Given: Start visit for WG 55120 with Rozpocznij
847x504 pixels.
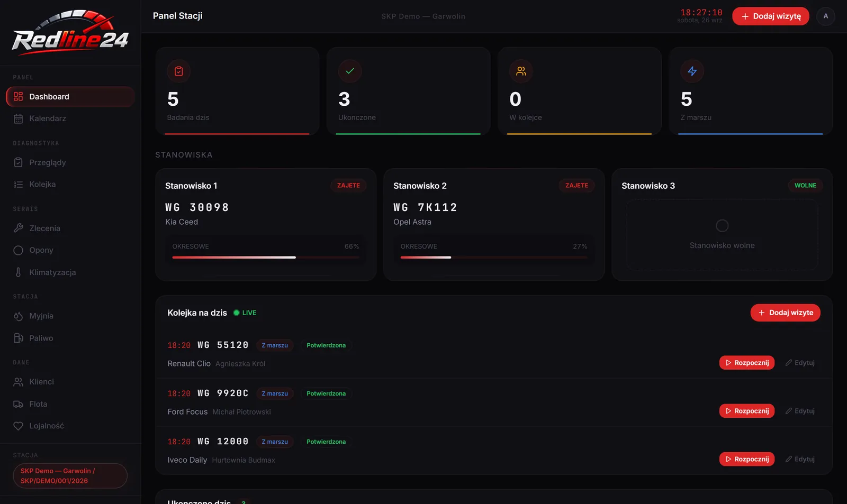Looking at the screenshot, I should pyautogui.click(x=747, y=363).
